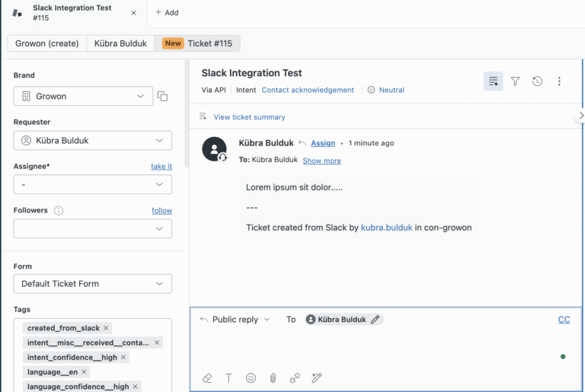This screenshot has height=392, width=585.
Task: Edit recipient with the pencil icon
Action: (375, 320)
